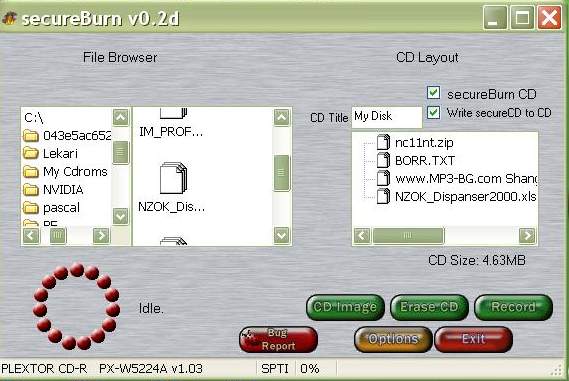Toggle Write secureCD to CD checkbox
Screen dimensions: 569x381
click(x=434, y=112)
